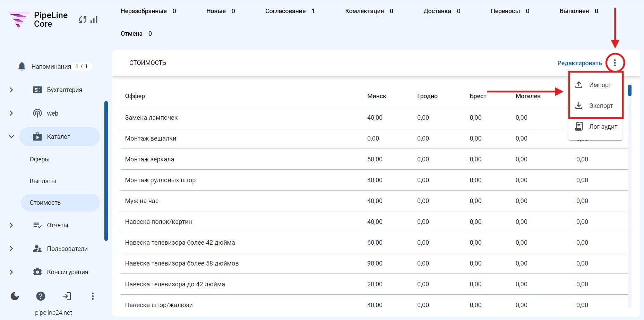Select Импорт from the dropdown menu
This screenshot has width=644, height=320.
595,85
